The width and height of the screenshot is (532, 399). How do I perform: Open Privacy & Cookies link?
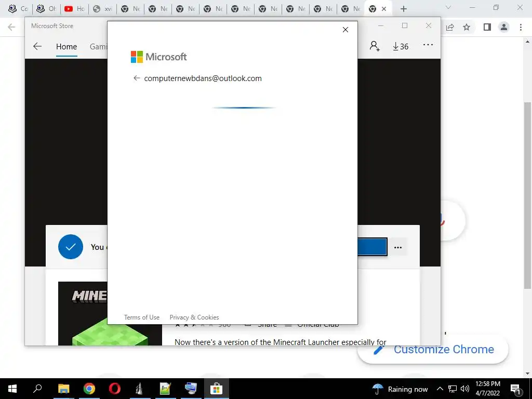point(194,317)
